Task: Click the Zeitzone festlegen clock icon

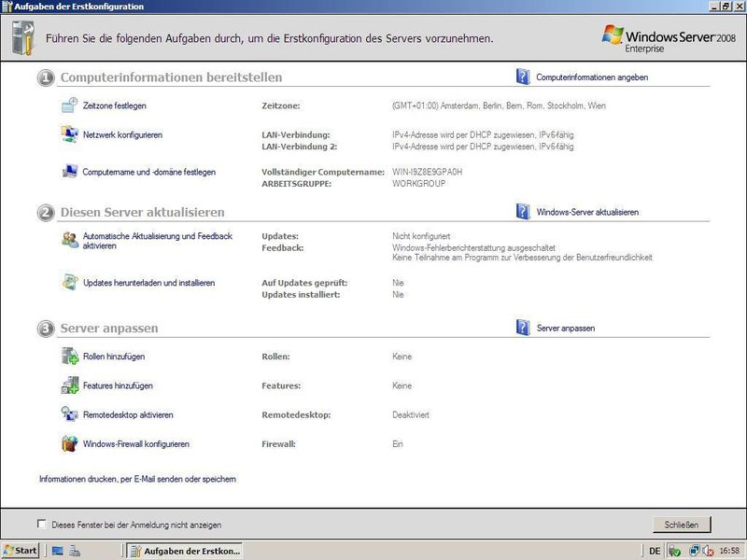Action: [70, 105]
